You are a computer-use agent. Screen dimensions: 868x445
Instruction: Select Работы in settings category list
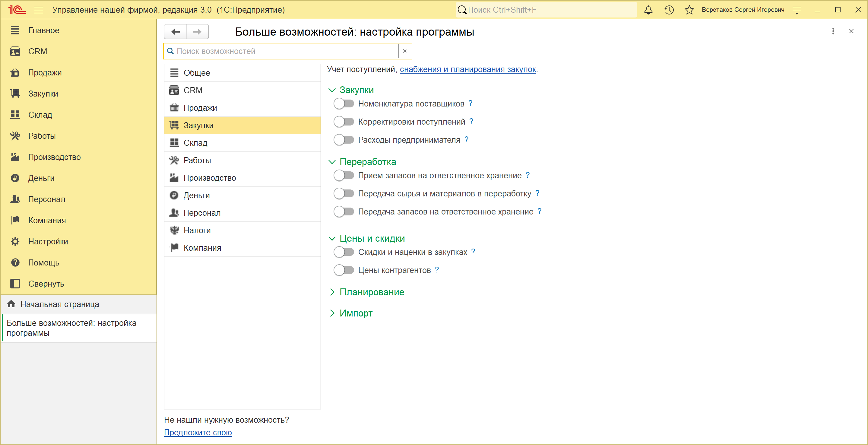tap(242, 160)
